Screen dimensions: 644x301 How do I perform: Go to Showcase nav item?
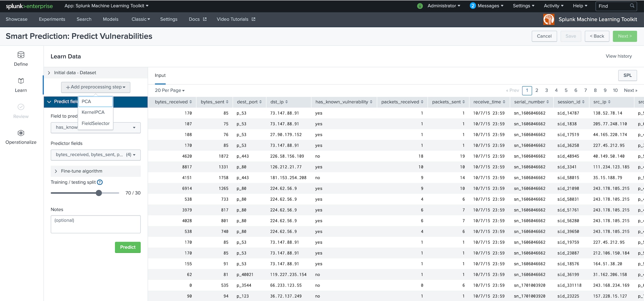[x=16, y=19]
